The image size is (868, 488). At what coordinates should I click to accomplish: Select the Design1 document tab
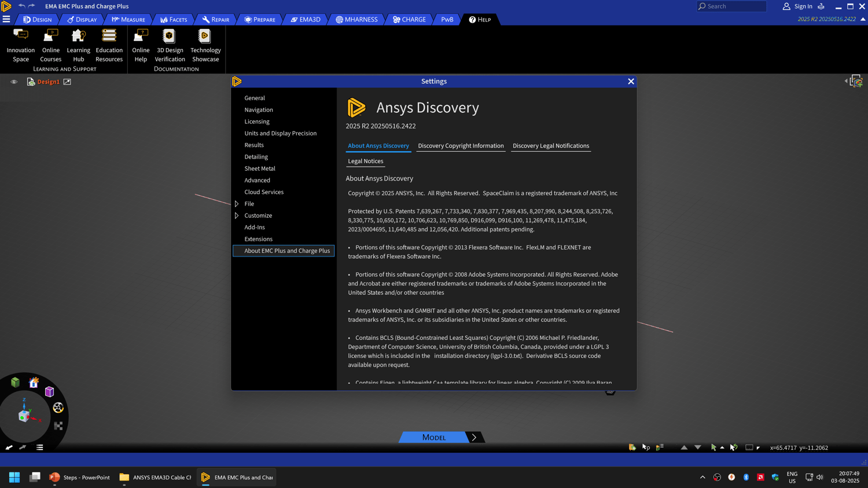point(49,82)
